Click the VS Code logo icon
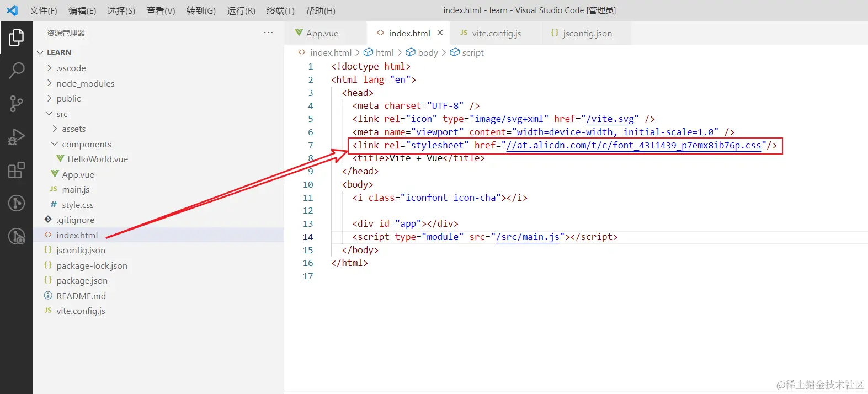This screenshot has width=868, height=394. point(12,10)
